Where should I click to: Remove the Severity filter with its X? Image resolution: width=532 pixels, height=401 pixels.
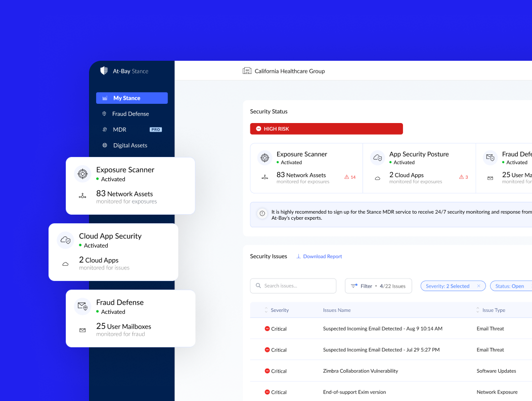pos(478,286)
